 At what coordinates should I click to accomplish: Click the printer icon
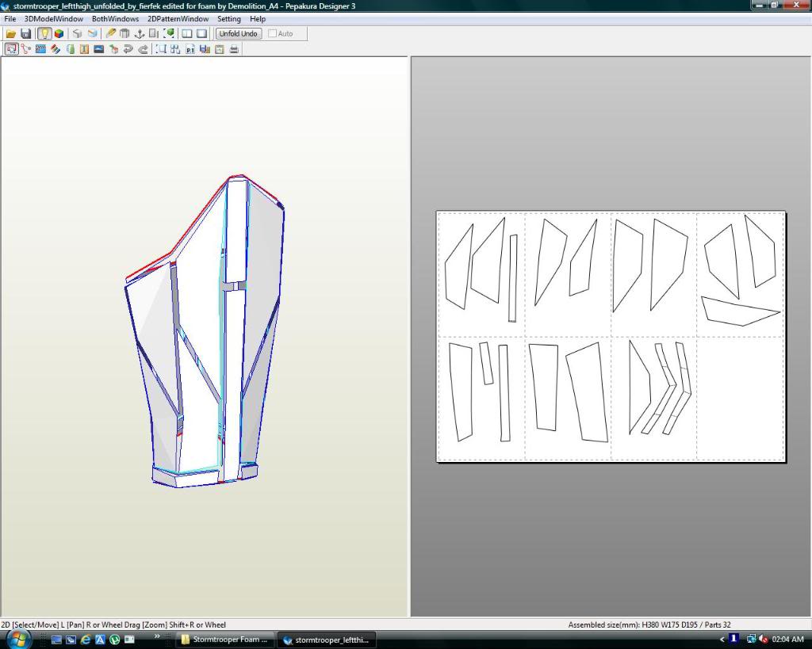coord(234,49)
